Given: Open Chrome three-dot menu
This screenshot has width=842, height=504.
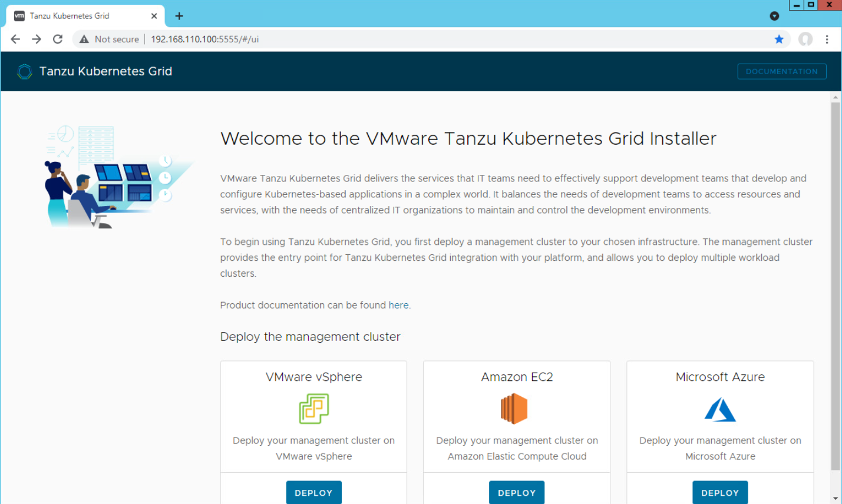Looking at the screenshot, I should [x=827, y=39].
